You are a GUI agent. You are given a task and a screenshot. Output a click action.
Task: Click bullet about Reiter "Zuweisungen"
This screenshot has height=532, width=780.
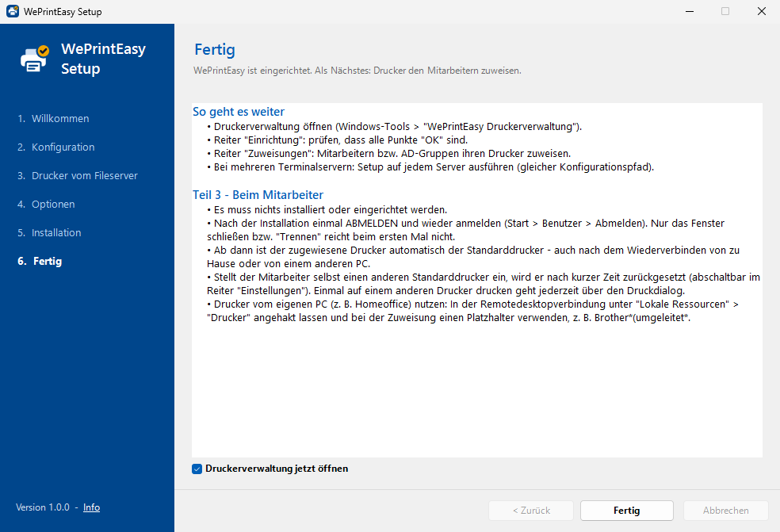pyautogui.click(x=389, y=153)
